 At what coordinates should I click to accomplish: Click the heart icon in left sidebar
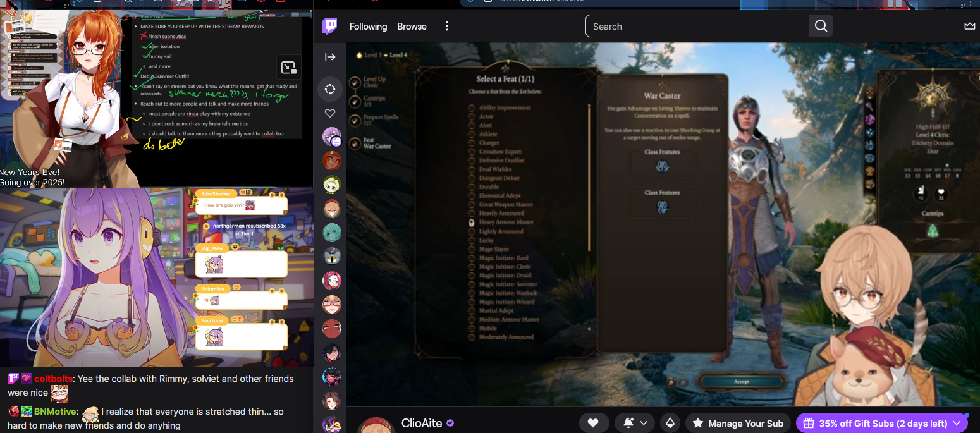click(330, 113)
